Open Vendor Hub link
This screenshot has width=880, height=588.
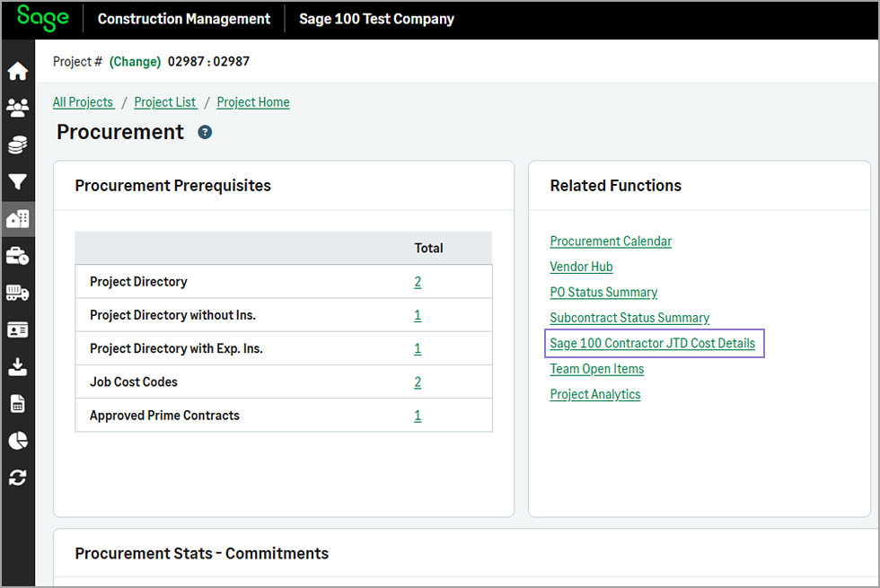[x=581, y=267]
